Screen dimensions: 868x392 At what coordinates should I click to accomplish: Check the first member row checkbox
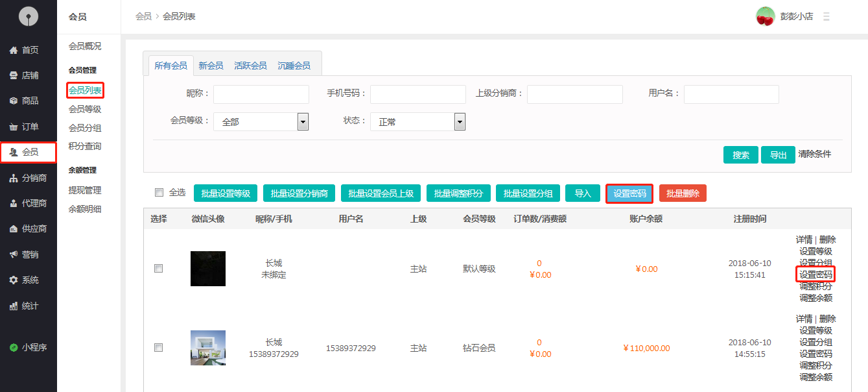(158, 269)
